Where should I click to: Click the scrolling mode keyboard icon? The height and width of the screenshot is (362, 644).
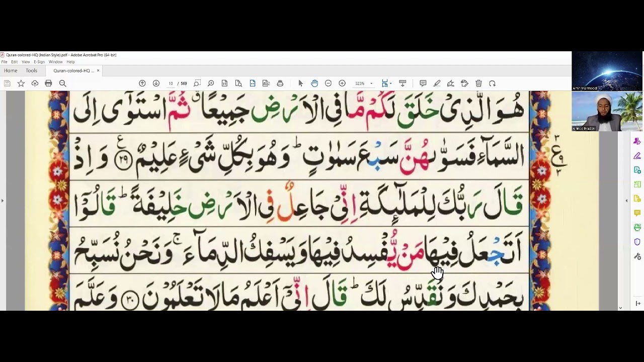tap(403, 83)
